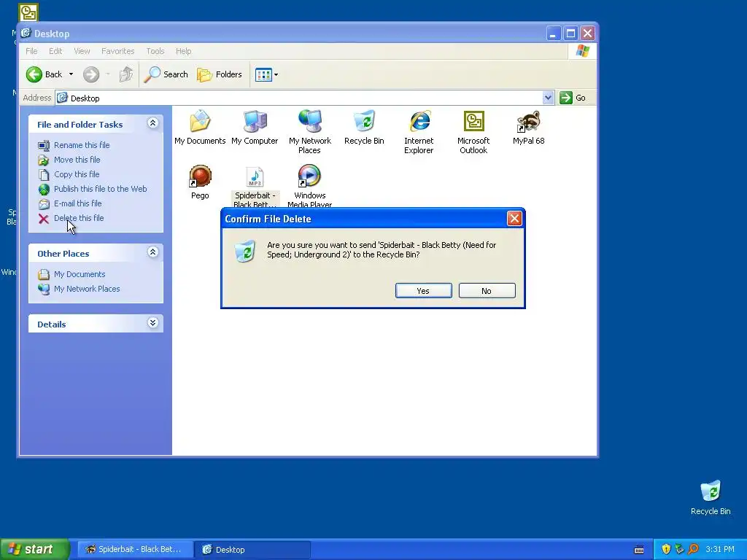This screenshot has height=560, width=747.
Task: Click Delete this file link
Action: click(x=79, y=218)
